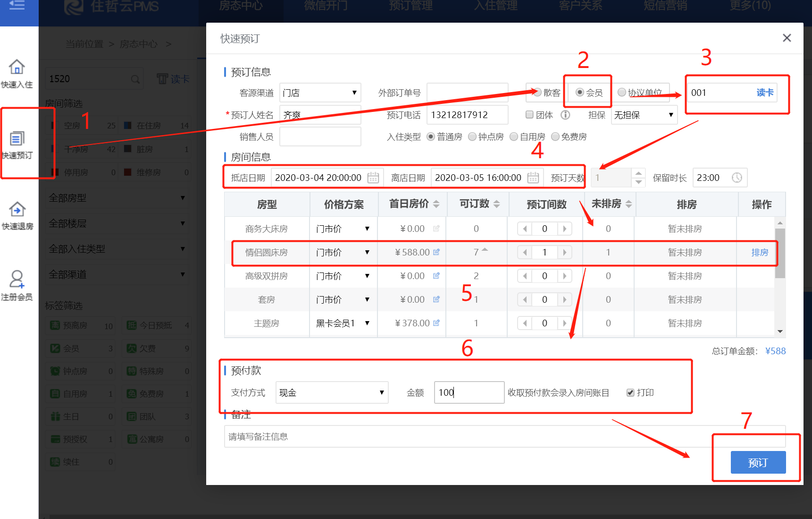
Task: Toggle the hamburger menu icon at top-left
Action: click(x=17, y=5)
